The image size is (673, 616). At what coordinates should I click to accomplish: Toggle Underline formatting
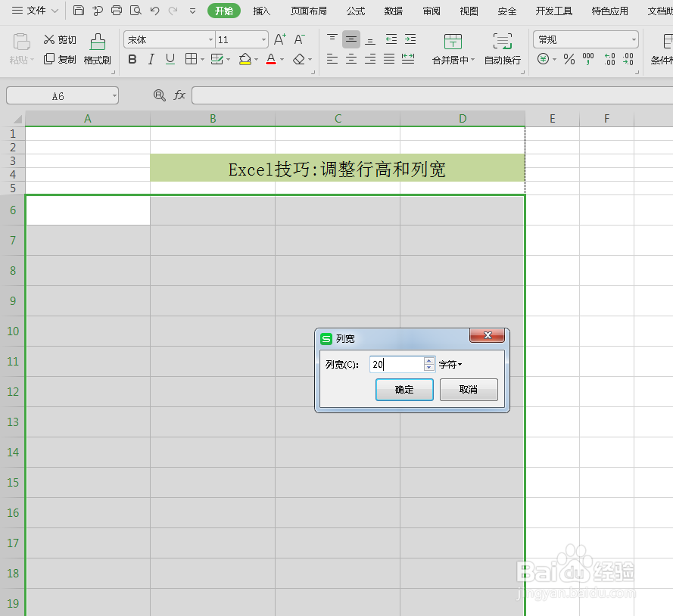(170, 59)
